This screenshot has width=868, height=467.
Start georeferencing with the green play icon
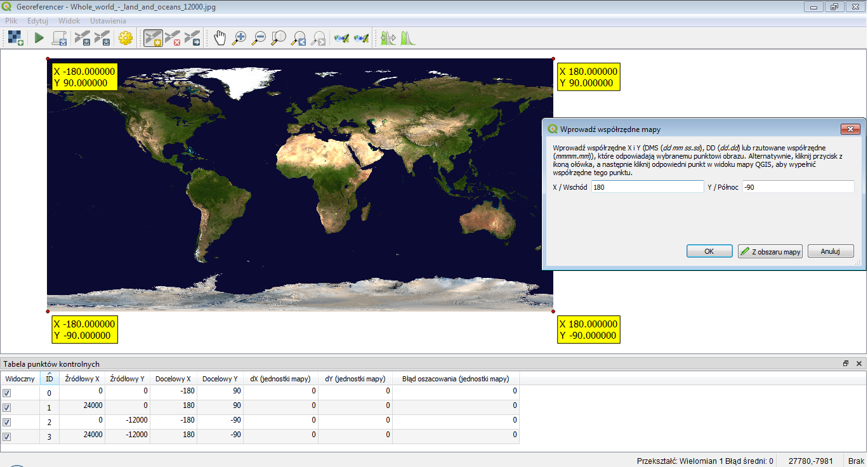coord(39,38)
